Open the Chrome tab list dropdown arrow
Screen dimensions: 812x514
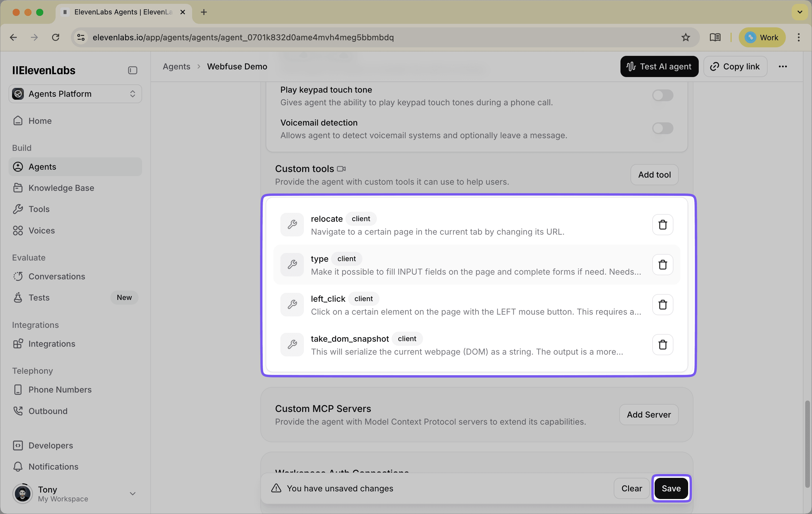click(800, 12)
